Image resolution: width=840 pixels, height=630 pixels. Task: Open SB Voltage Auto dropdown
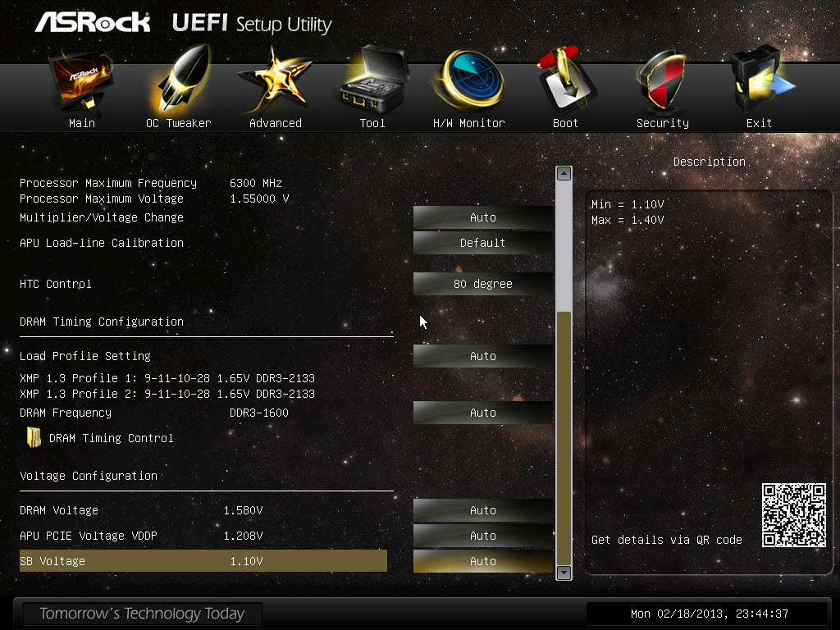coord(482,561)
